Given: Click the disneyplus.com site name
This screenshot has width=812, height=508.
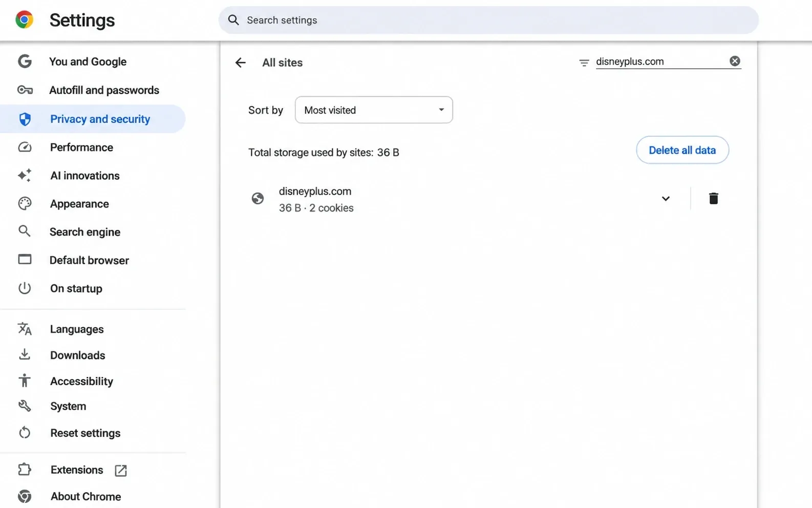Looking at the screenshot, I should pyautogui.click(x=315, y=191).
